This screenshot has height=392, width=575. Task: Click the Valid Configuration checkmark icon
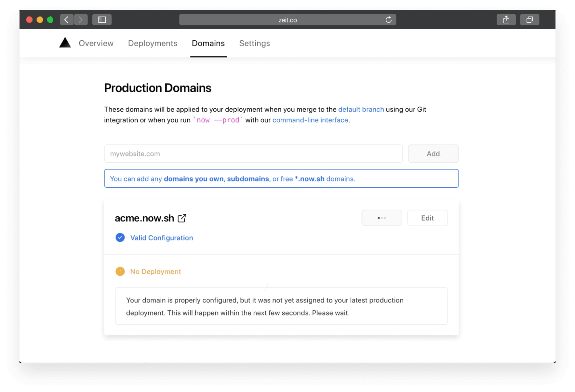pos(120,237)
